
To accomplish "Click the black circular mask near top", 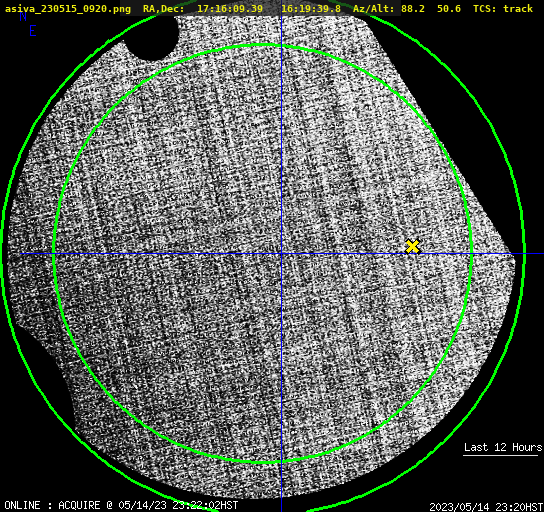I will (x=151, y=37).
